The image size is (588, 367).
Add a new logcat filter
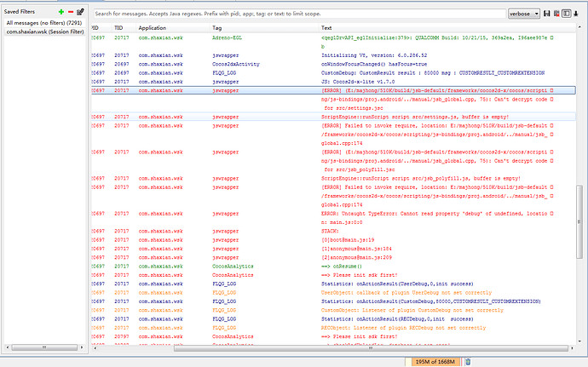[61, 11]
